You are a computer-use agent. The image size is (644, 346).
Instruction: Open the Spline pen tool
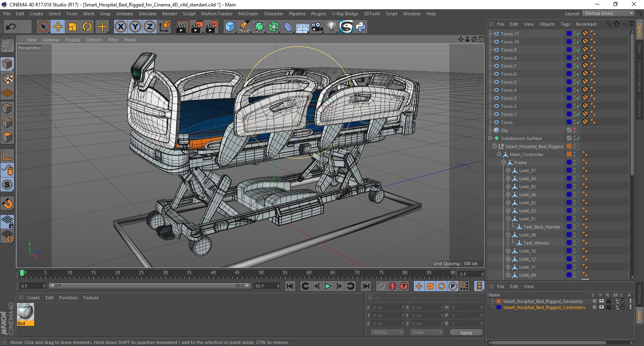pos(244,27)
